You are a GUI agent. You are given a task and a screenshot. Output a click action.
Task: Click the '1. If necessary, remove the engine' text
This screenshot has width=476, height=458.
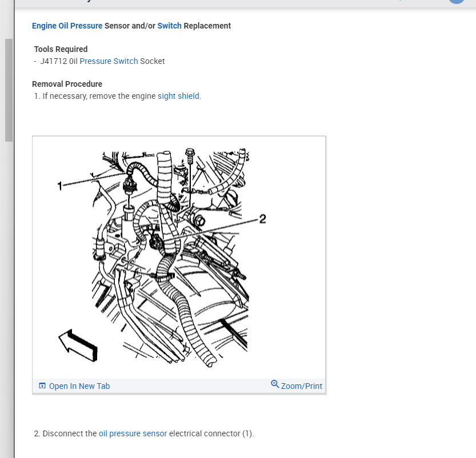click(95, 96)
